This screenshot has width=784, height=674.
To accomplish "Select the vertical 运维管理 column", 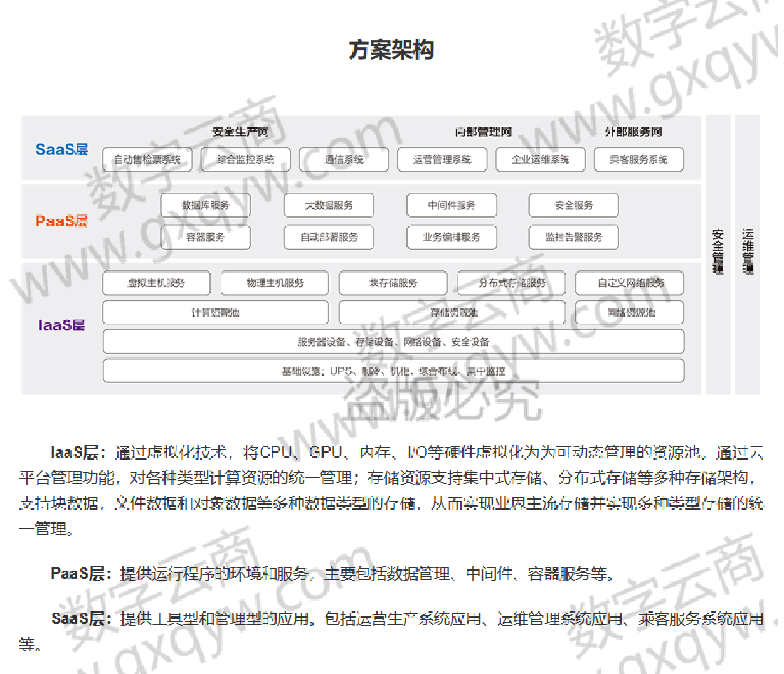I will point(748,254).
